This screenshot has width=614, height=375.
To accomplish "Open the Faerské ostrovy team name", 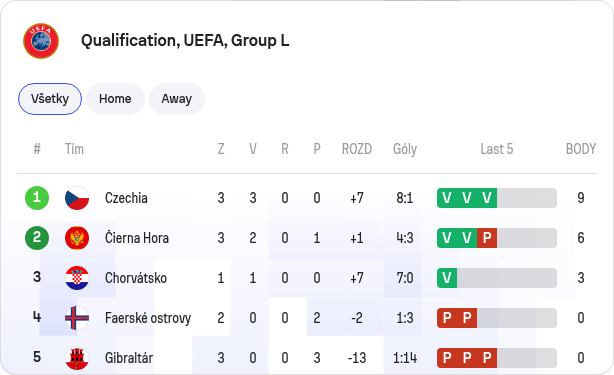I will (148, 318).
